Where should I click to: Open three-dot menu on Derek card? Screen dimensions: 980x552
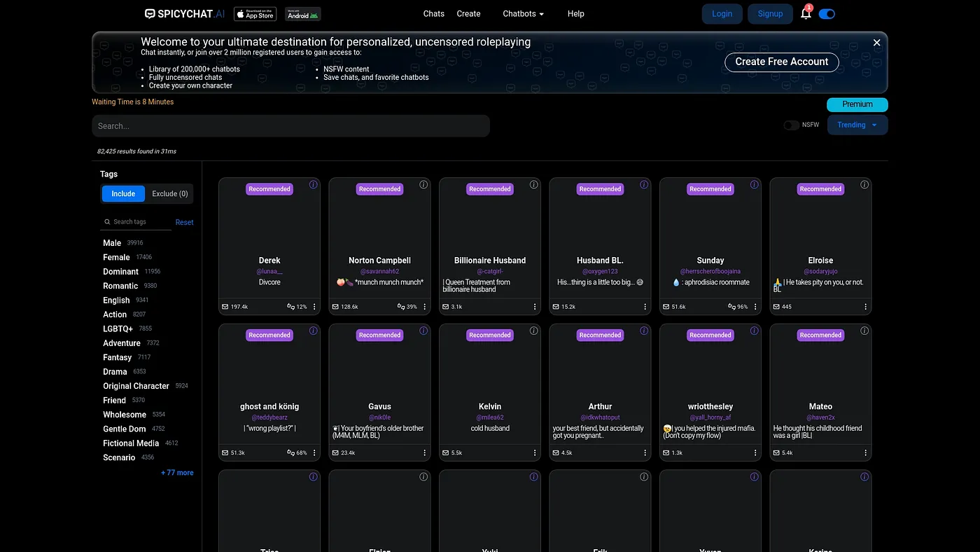coord(314,307)
